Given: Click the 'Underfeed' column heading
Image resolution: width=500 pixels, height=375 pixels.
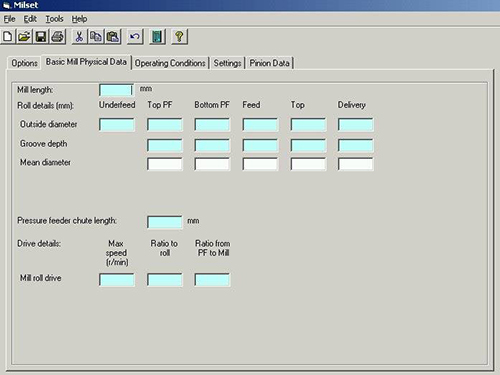Looking at the screenshot, I should pos(117,105).
